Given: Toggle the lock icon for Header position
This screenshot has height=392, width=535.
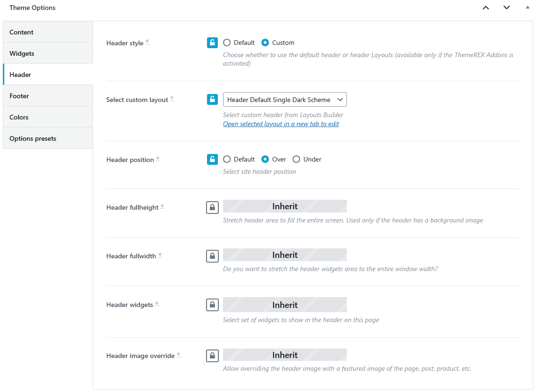Looking at the screenshot, I should [x=212, y=159].
